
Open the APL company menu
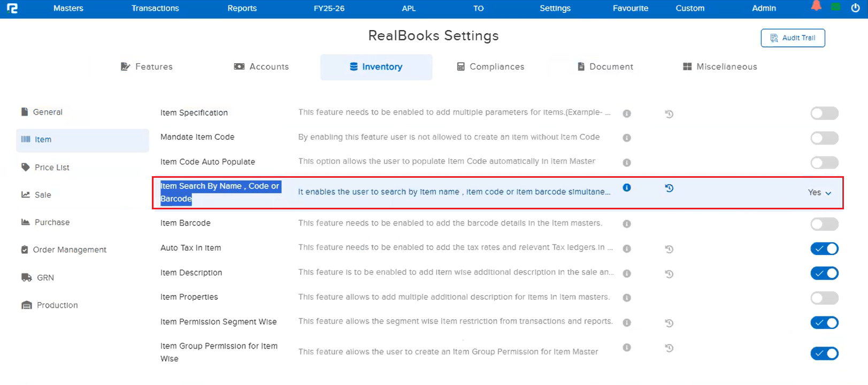click(x=409, y=8)
